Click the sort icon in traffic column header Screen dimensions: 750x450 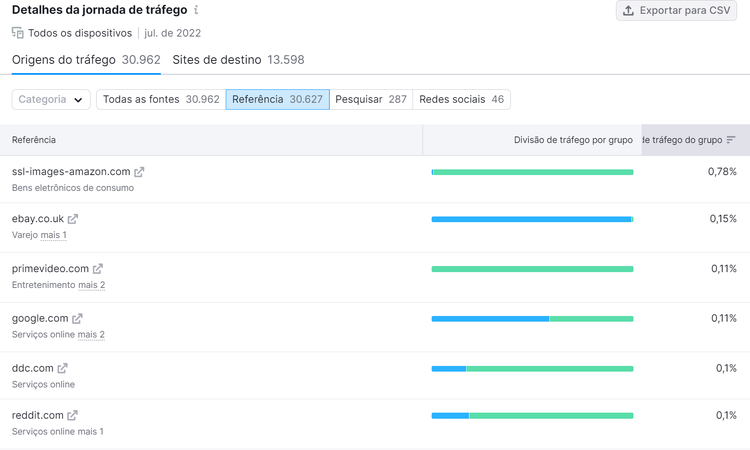730,140
